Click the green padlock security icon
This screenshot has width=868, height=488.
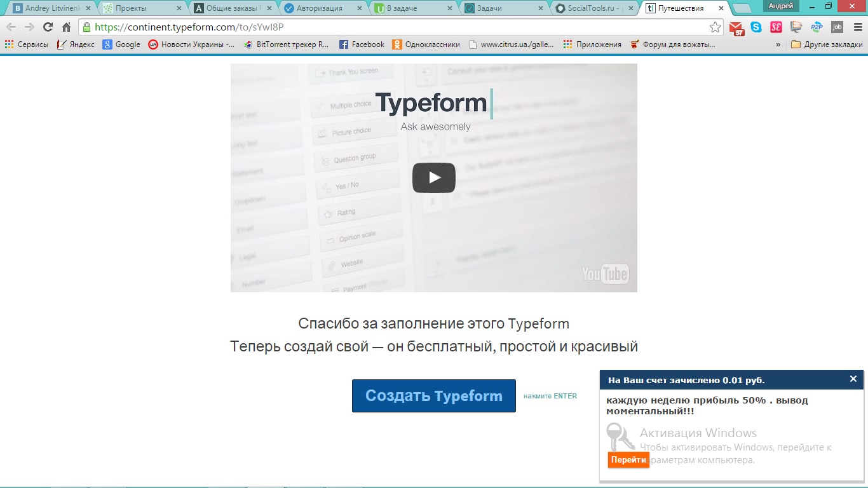point(86,27)
